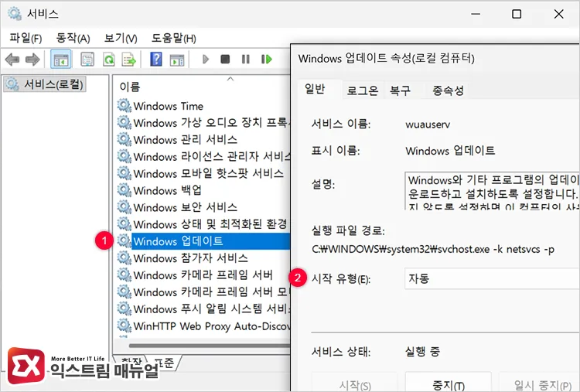Open the 도움말(H) menu
Screen dimensions: 580x392
point(173,38)
